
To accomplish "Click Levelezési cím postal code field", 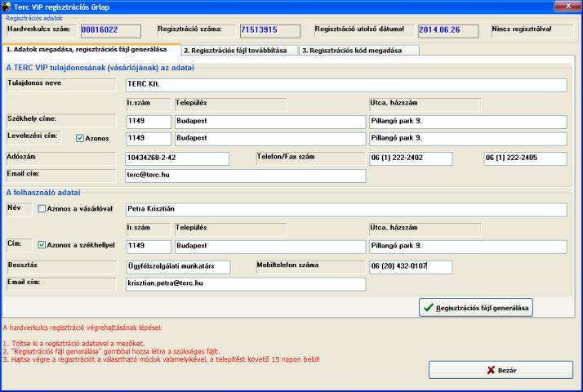I will click(x=149, y=139).
